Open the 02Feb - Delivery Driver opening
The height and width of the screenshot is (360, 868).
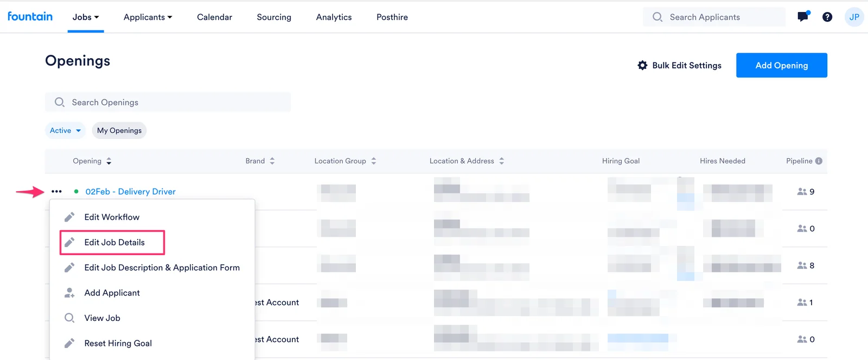131,192
